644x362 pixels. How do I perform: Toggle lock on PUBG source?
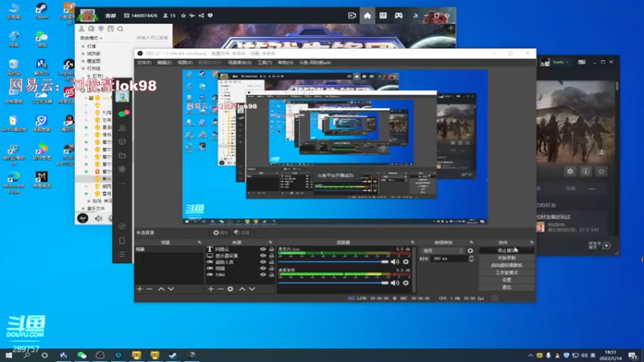pos(271,274)
